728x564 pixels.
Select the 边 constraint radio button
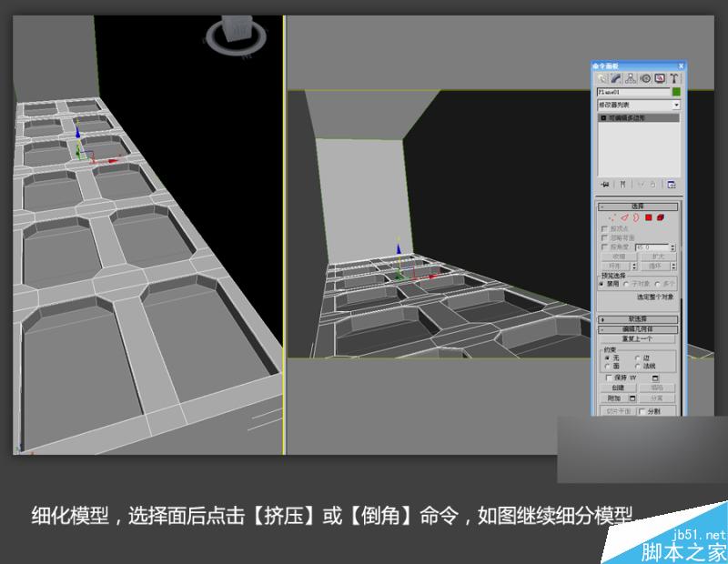tap(636, 358)
